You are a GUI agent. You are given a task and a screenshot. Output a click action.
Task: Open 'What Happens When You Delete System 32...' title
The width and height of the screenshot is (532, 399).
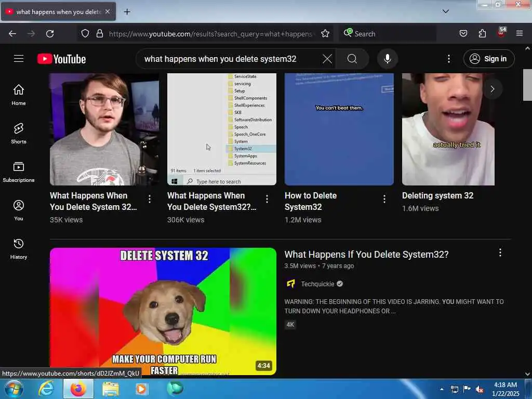click(x=94, y=201)
